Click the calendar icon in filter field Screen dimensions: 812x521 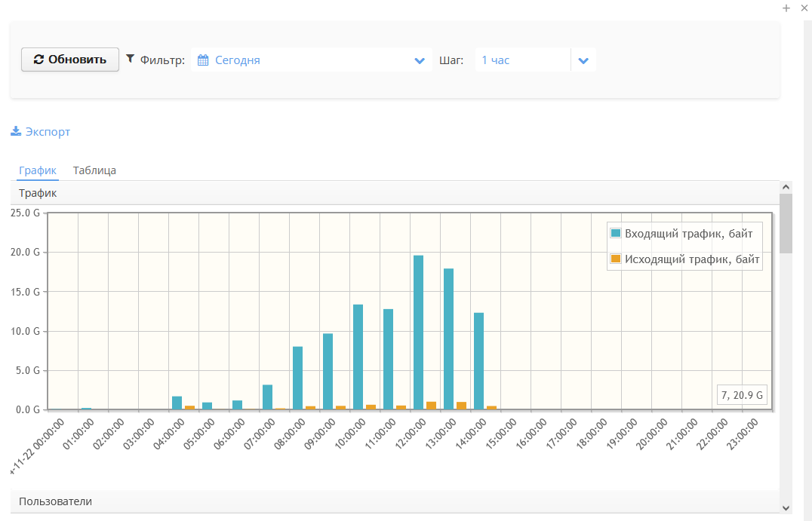click(x=203, y=60)
